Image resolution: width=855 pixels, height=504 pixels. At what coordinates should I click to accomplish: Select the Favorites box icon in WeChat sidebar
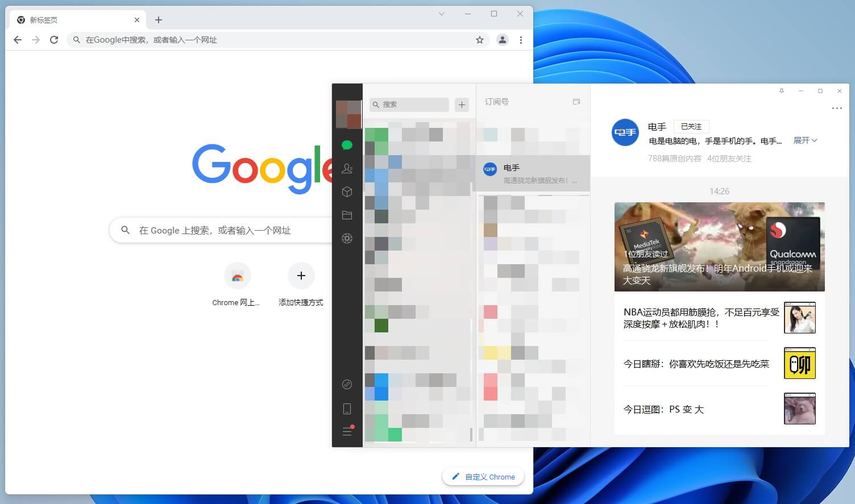347,191
